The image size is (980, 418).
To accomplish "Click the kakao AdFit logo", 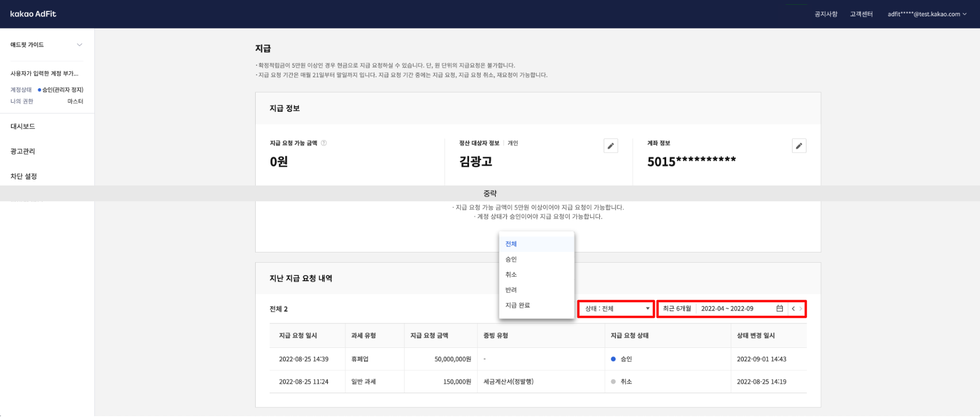I will pos(33,14).
